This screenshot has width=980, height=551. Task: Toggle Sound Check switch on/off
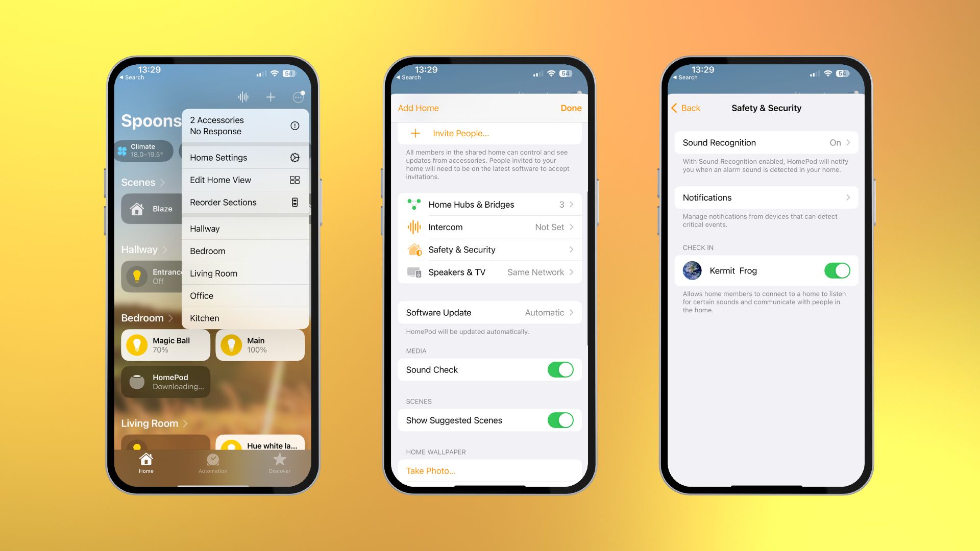560,369
